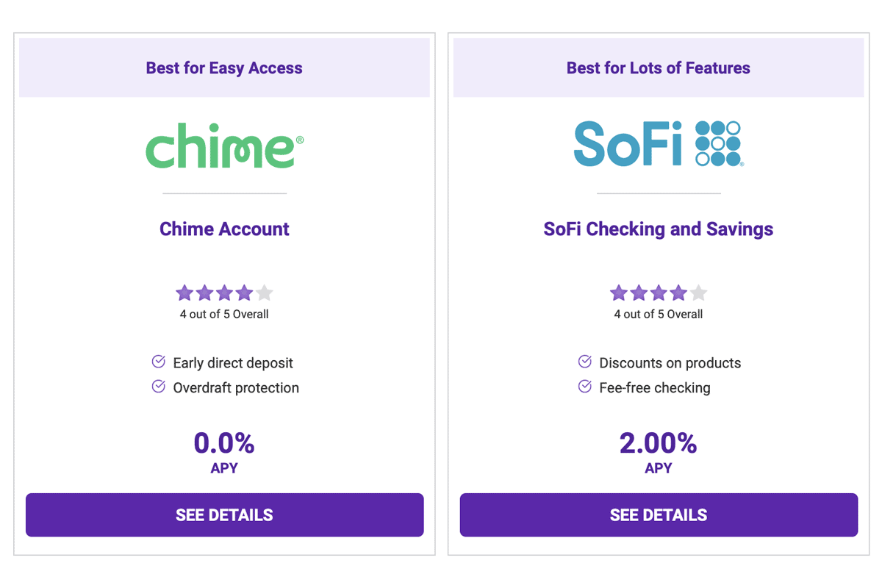Click checkmark icon beside Early direct deposit
Screen dimensions: 882x588
pos(158,362)
